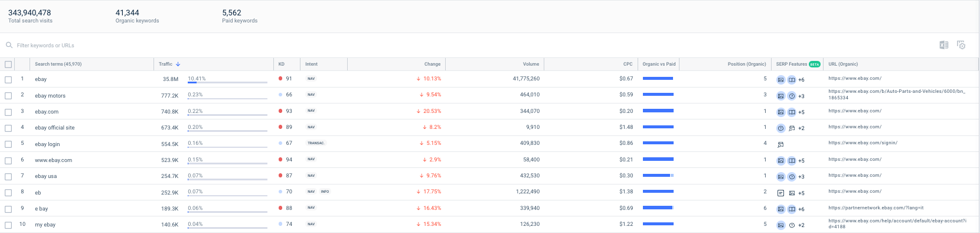The width and height of the screenshot is (980, 233).
Task: Click the red KD dot in the ebay row
Action: pos(280,78)
